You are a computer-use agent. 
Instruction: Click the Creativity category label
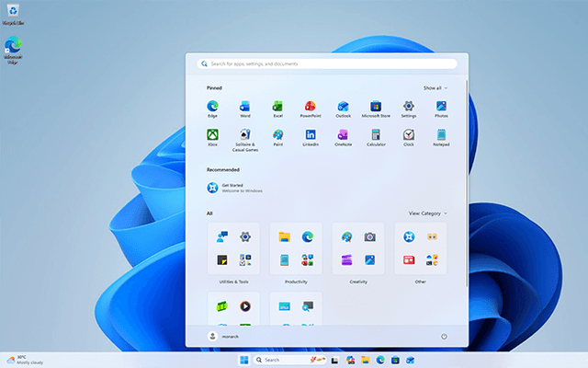pos(358,282)
